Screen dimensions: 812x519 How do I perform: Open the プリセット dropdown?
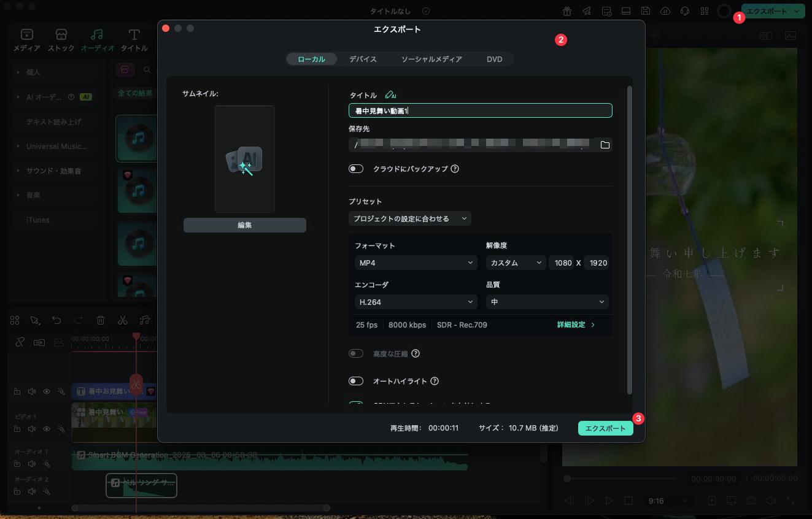409,218
